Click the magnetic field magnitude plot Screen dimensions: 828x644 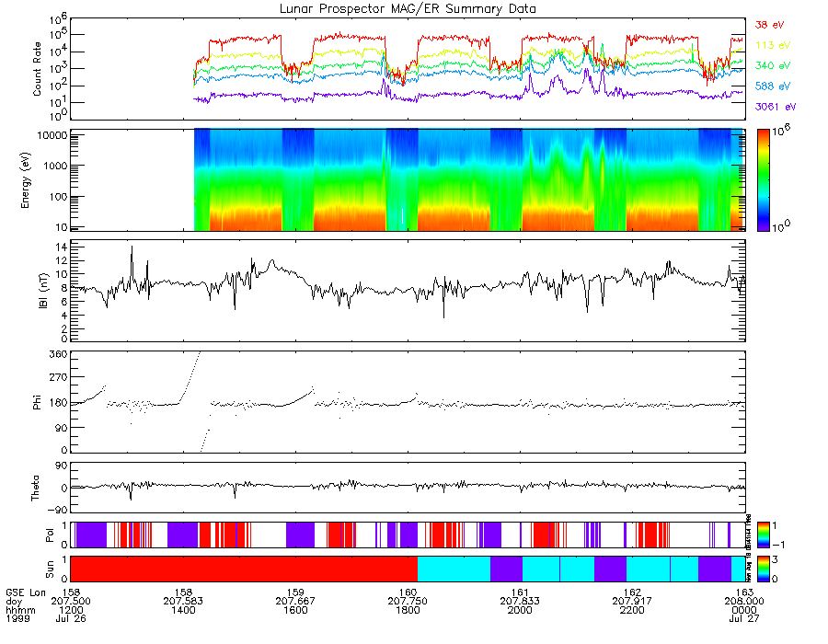[408, 291]
